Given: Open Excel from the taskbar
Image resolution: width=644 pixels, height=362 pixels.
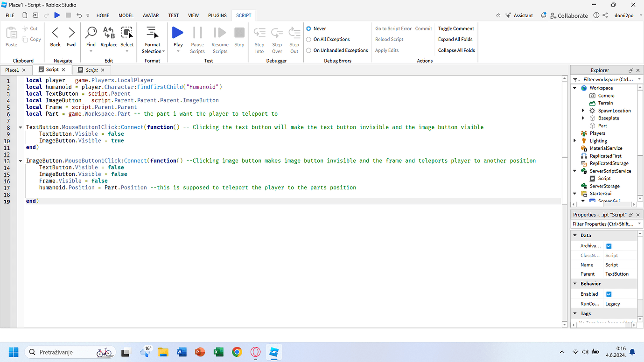Looking at the screenshot, I should tap(218, 352).
